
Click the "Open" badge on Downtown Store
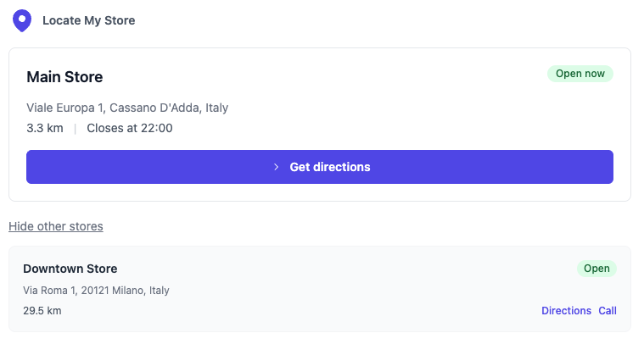[596, 269]
